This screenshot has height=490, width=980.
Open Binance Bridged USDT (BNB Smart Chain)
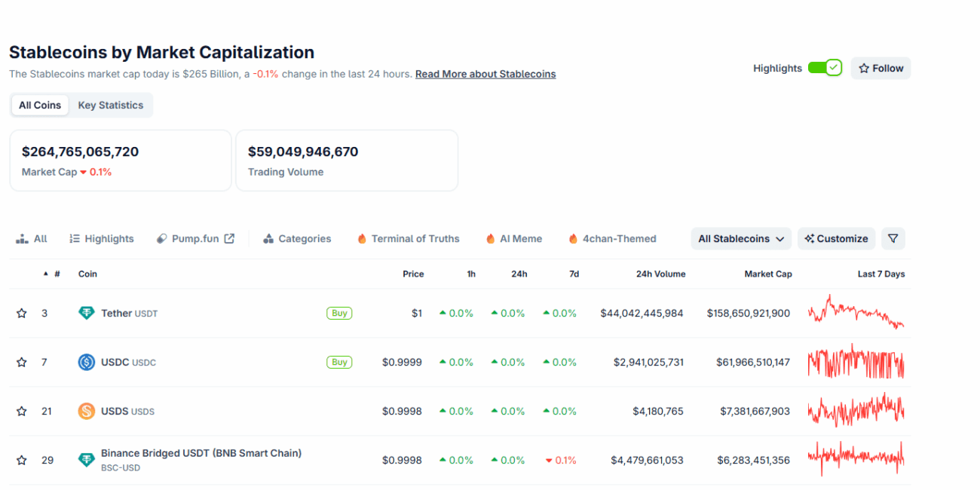(201, 453)
